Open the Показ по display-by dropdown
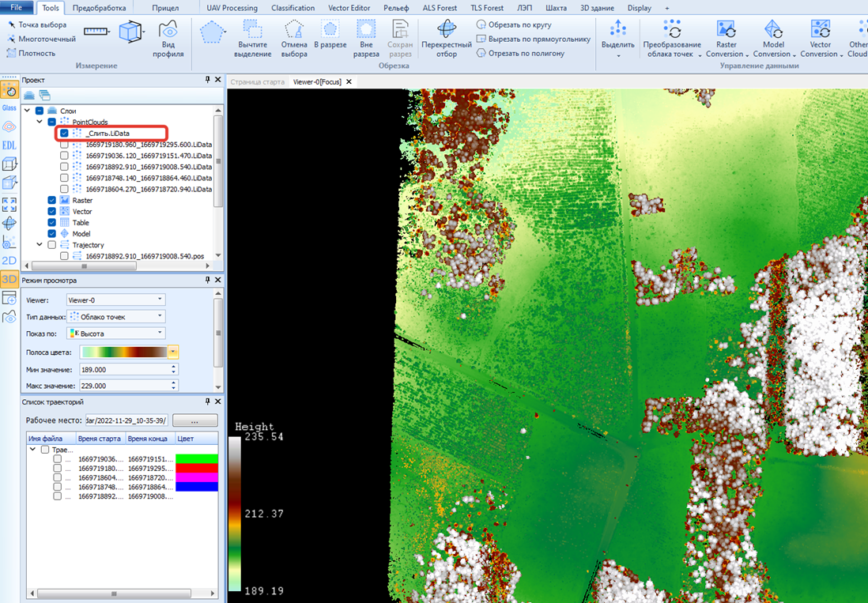This screenshot has height=603, width=868. coord(115,334)
